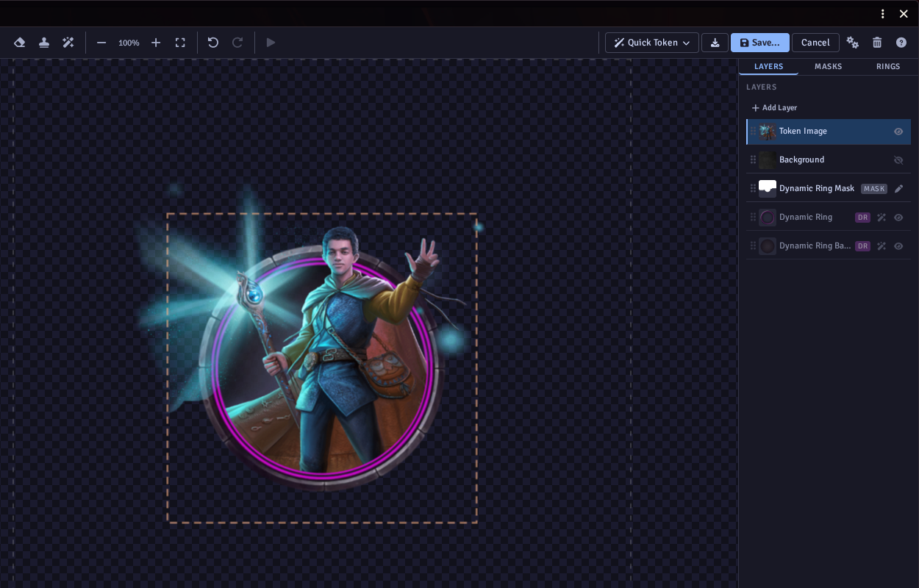Click drag handle of Dynamic Ring Ba... layer
919x588 pixels.
[753, 245]
